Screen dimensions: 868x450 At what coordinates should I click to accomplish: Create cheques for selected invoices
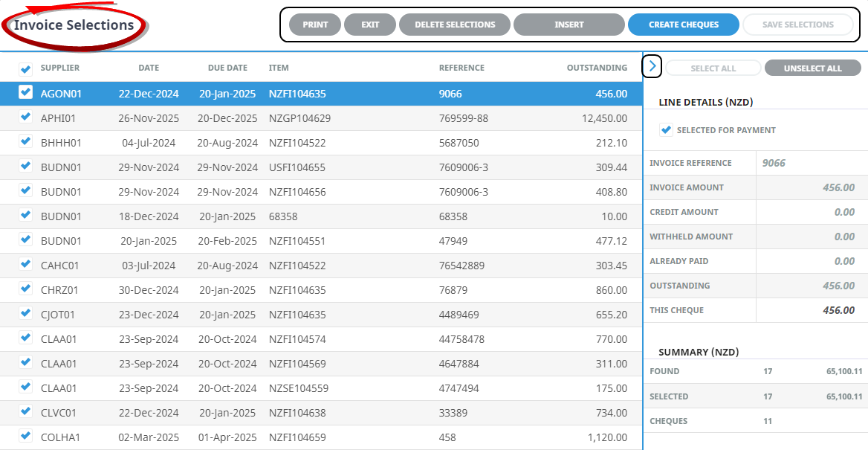click(683, 25)
